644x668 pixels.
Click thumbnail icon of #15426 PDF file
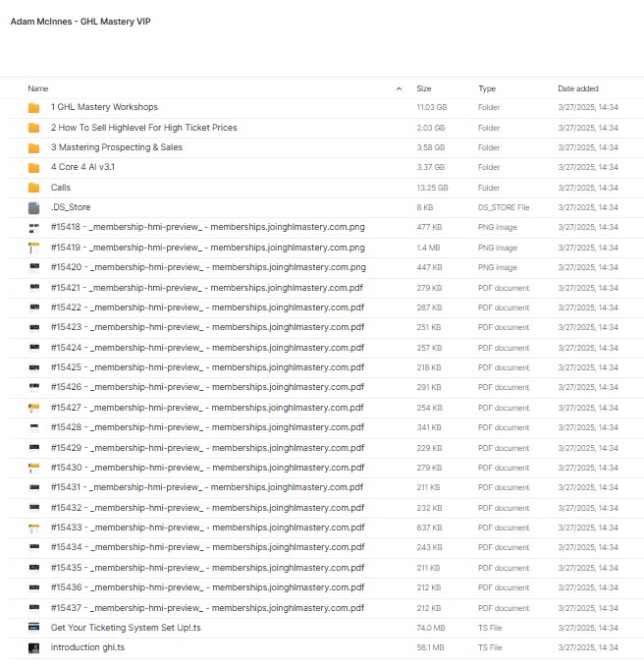point(34,387)
